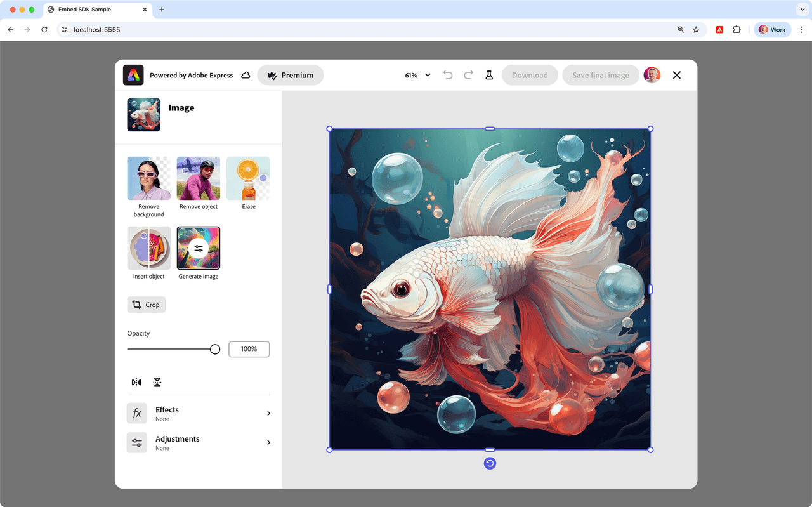Click the Adobe Express logo
This screenshot has height=507, width=812.
(x=133, y=75)
